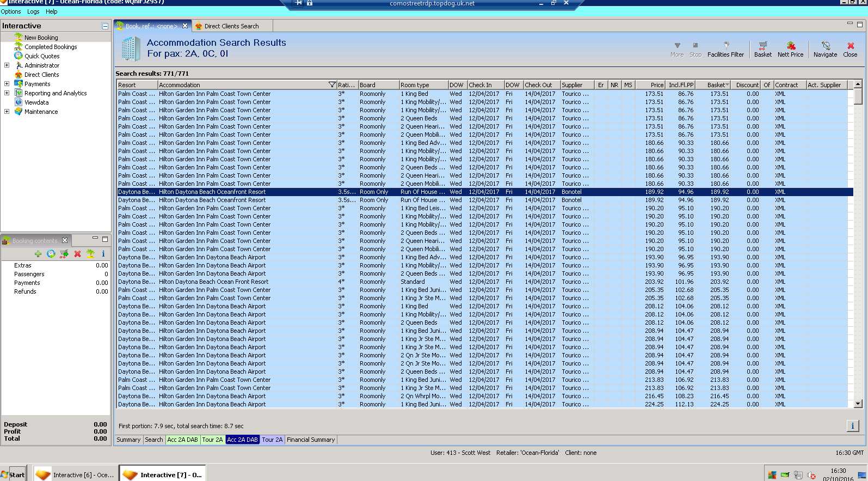The height and width of the screenshot is (481, 868).
Task: Open the Accommodation column filter
Action: click(x=332, y=85)
